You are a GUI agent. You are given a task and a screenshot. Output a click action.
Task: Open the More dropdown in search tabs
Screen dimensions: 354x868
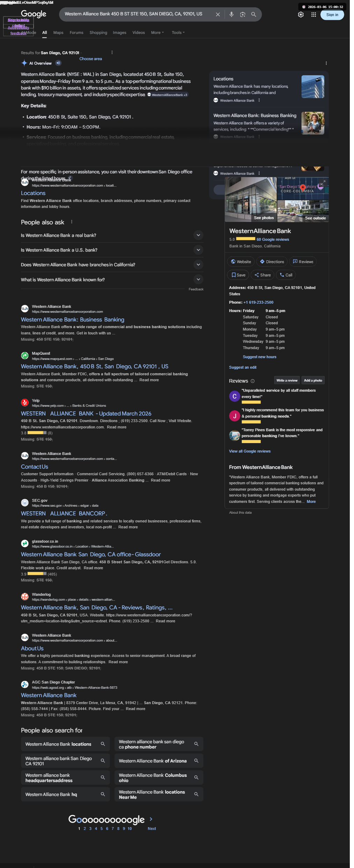(157, 32)
